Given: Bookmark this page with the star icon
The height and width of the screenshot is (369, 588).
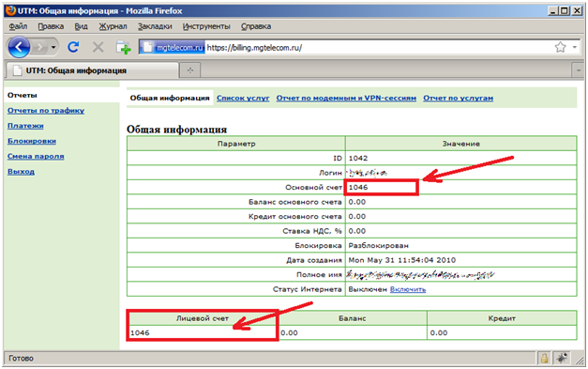Looking at the screenshot, I should [x=560, y=47].
